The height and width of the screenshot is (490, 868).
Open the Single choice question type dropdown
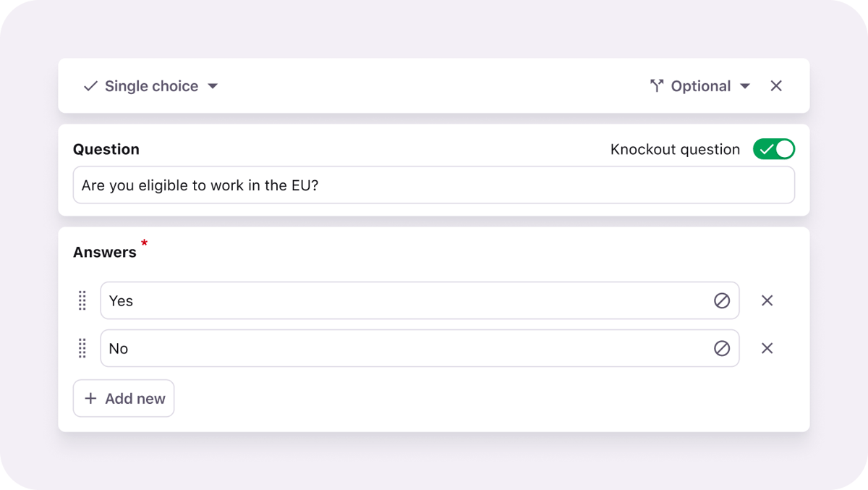click(x=151, y=85)
